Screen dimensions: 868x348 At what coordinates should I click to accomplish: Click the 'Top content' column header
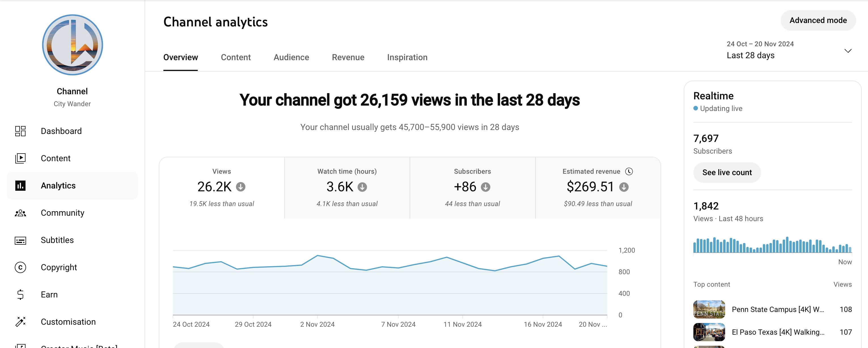[x=711, y=284]
